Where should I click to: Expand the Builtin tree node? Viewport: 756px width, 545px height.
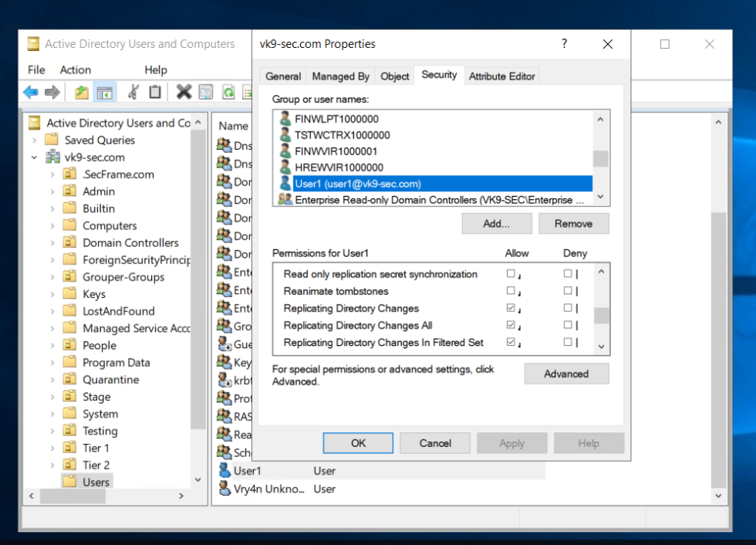(52, 208)
